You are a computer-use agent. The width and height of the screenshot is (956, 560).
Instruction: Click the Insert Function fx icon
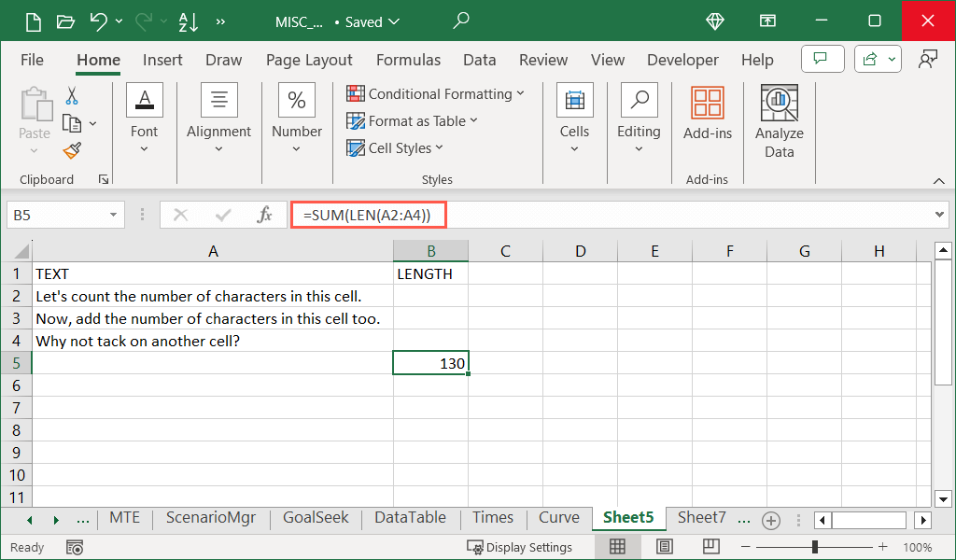click(x=264, y=215)
